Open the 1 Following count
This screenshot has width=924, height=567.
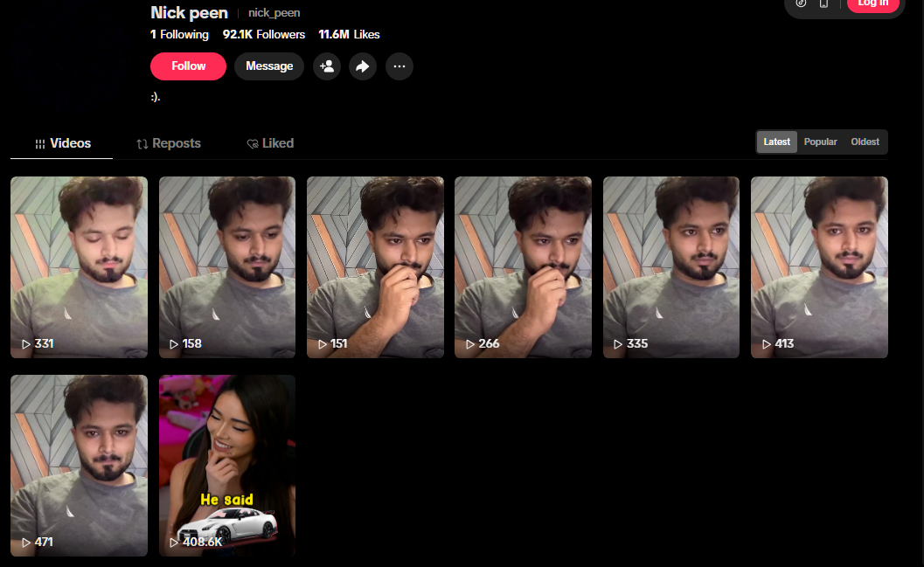(180, 35)
